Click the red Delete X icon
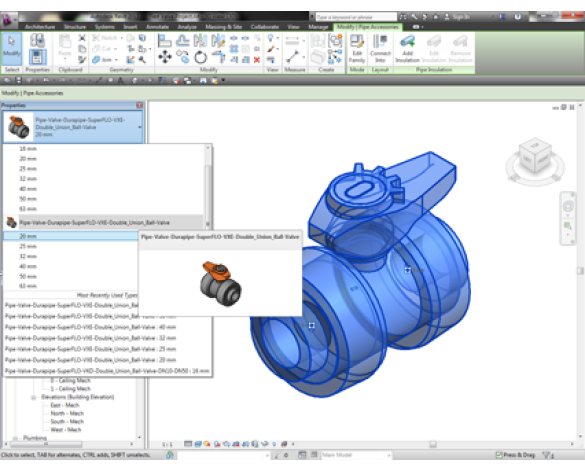The image size is (585, 471). tap(257, 60)
